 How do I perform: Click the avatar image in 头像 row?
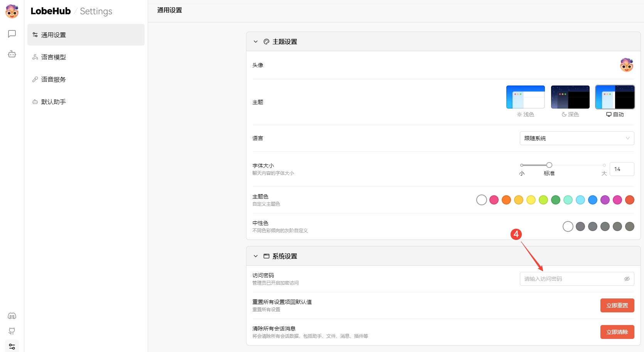click(x=626, y=65)
